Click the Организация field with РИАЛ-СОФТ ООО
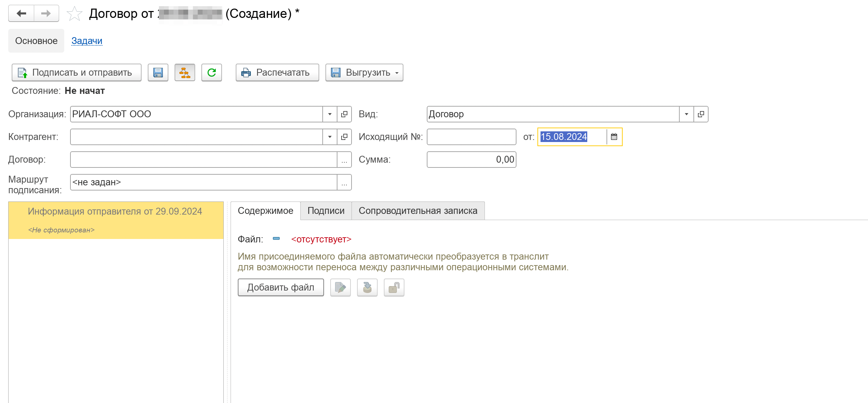The image size is (868, 403). point(197,114)
